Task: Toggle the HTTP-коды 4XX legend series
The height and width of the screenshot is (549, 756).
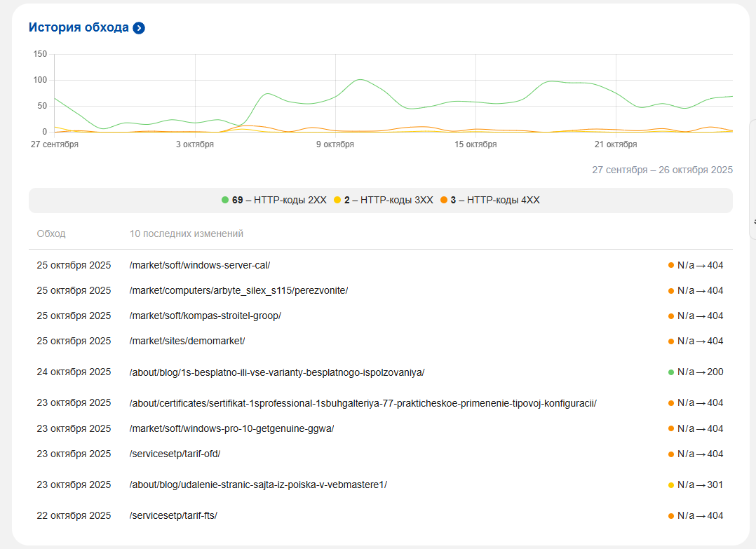Action: click(x=495, y=200)
